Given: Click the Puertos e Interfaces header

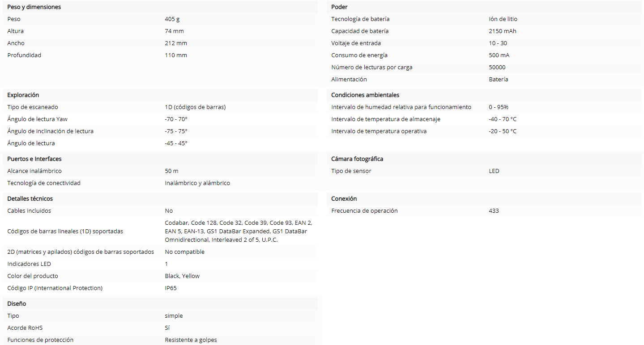Looking at the screenshot, I should [34, 159].
